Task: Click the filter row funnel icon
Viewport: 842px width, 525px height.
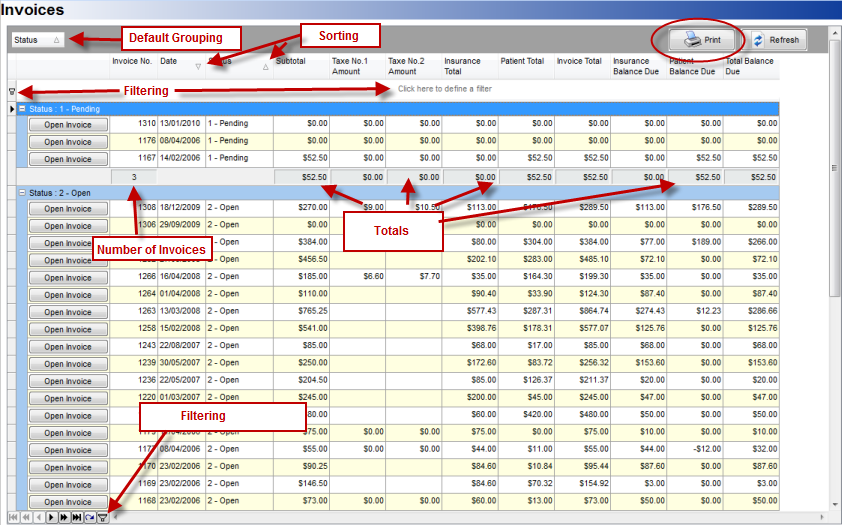Action: [12, 92]
